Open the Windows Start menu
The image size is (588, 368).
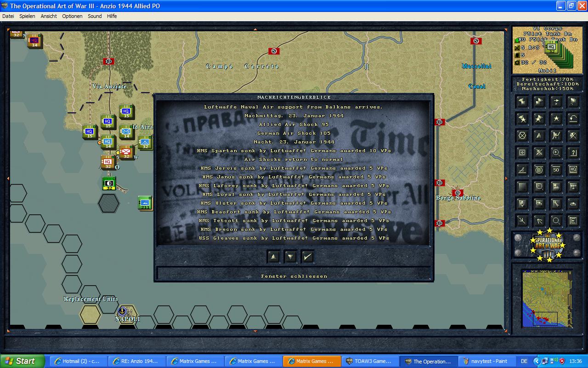pyautogui.click(x=23, y=361)
